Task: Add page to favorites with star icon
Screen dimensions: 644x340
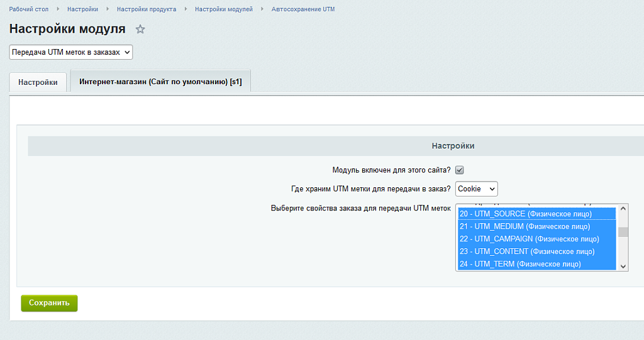Action: tap(140, 30)
